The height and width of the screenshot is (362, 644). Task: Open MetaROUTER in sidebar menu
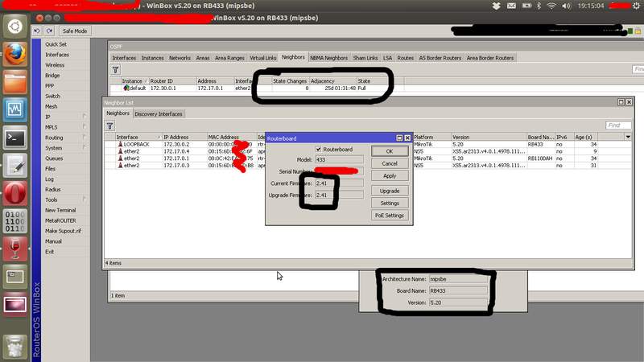coord(60,220)
